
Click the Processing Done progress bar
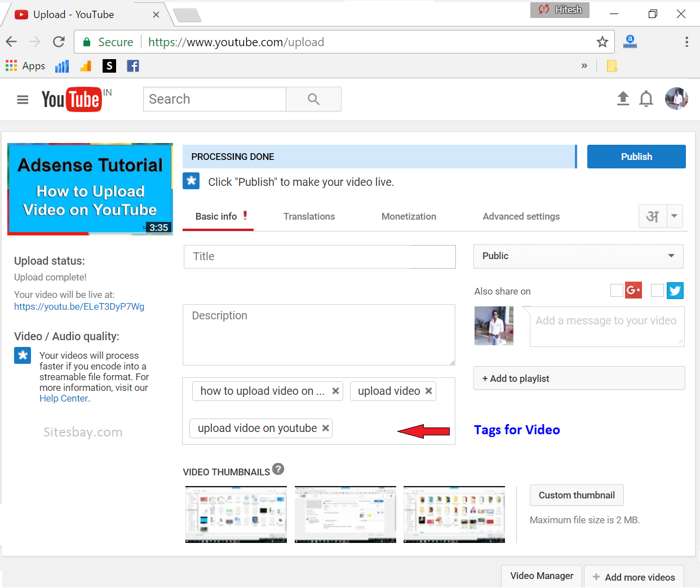click(379, 157)
